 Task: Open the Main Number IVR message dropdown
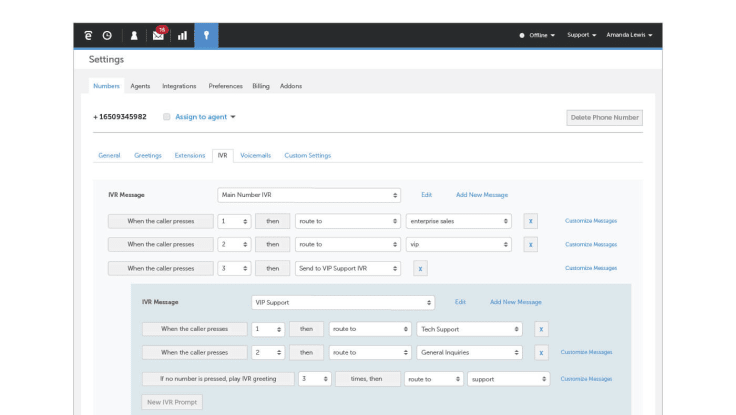[x=309, y=195]
